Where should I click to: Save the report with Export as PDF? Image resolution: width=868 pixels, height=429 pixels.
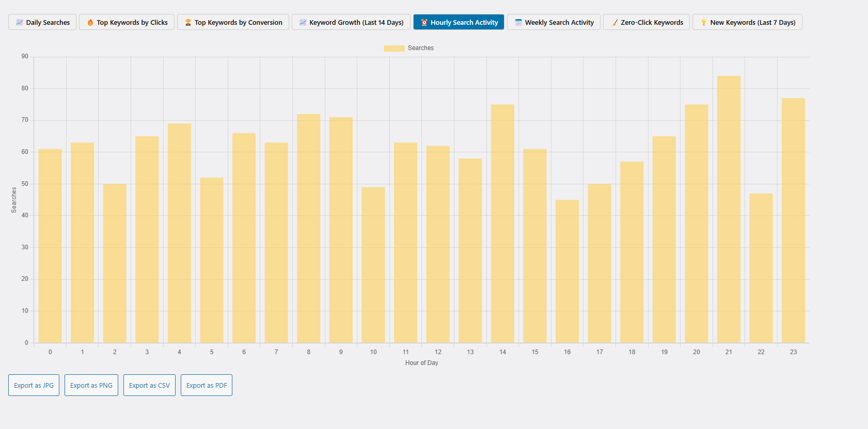tap(207, 385)
